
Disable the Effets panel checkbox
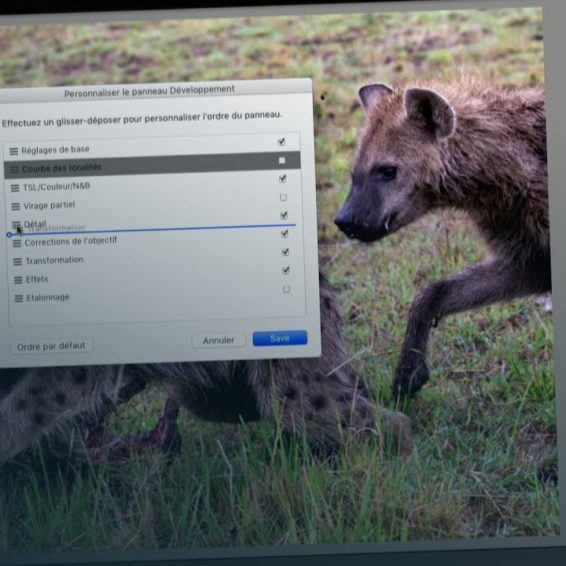click(x=286, y=270)
